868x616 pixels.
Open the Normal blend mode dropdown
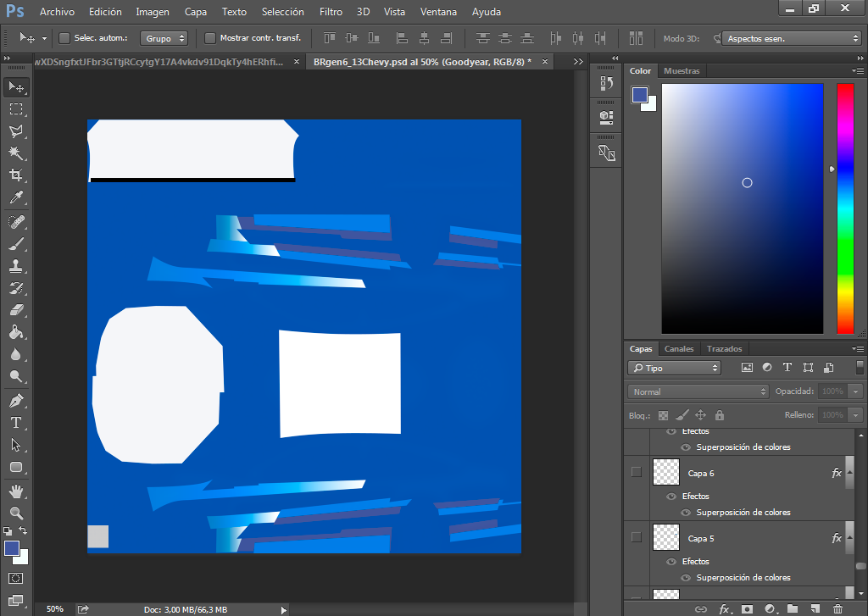click(698, 391)
